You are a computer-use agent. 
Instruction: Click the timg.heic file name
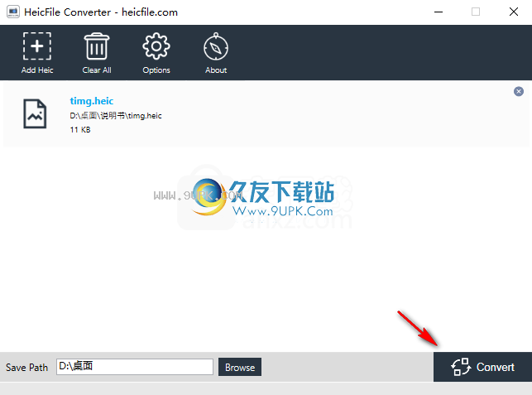click(92, 101)
